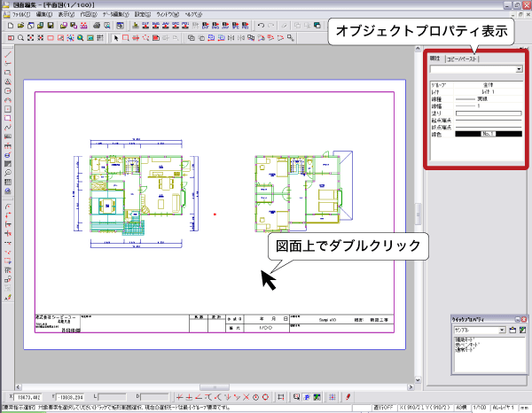The height and width of the screenshot is (413, 532).
Task: Select the red rectangle selection tool
Action: pos(126,38)
